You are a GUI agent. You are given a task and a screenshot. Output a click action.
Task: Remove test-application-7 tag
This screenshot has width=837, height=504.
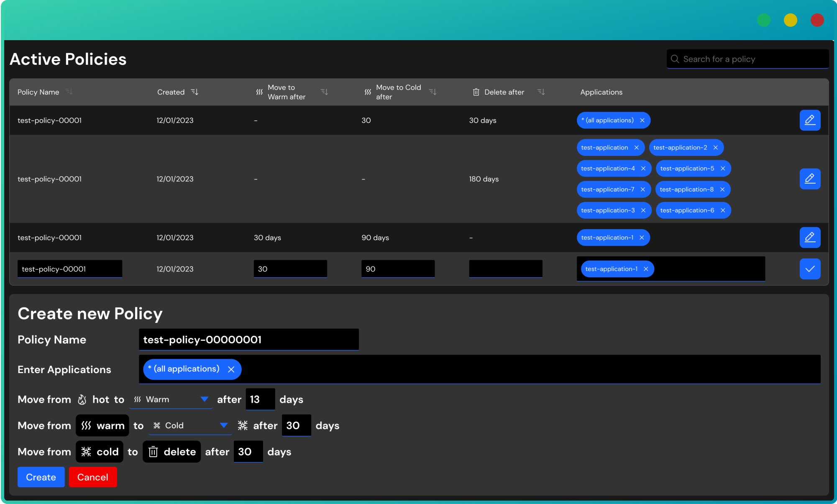643,189
